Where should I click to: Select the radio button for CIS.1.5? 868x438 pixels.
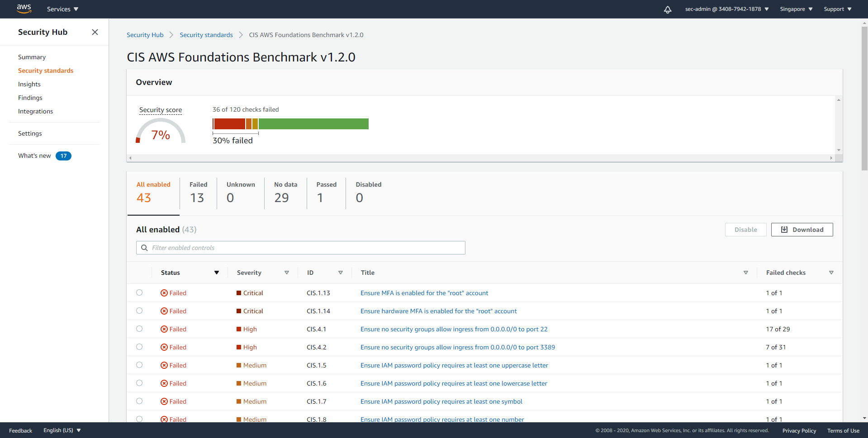point(139,365)
